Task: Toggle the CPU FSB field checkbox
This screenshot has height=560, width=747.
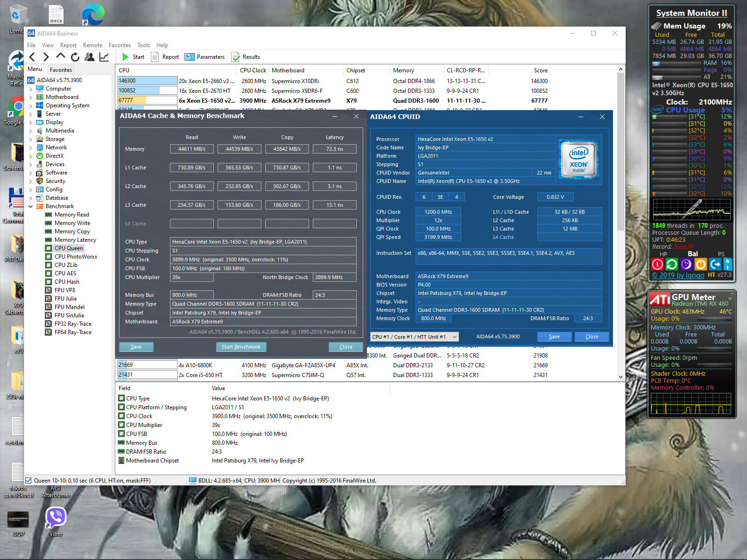Action: click(x=121, y=434)
